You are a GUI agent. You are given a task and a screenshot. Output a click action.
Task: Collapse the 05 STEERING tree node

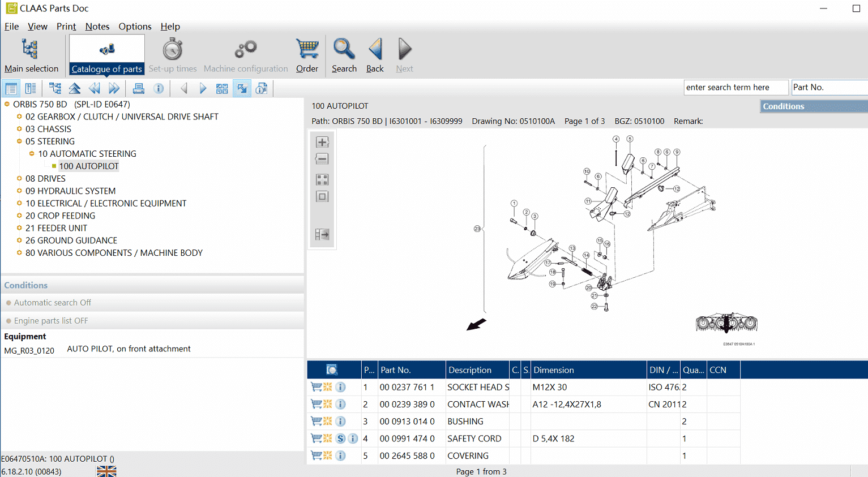(x=19, y=141)
